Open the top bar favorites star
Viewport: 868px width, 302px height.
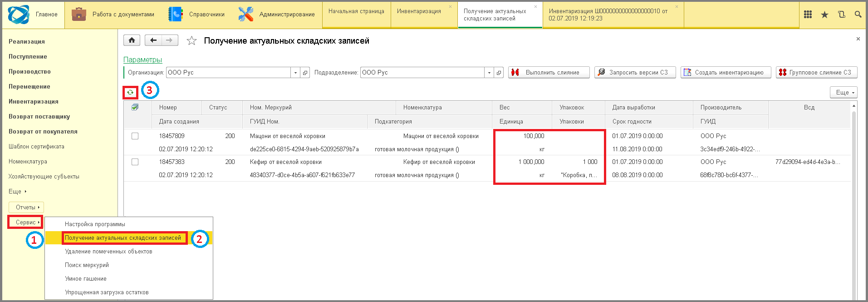pos(824,15)
